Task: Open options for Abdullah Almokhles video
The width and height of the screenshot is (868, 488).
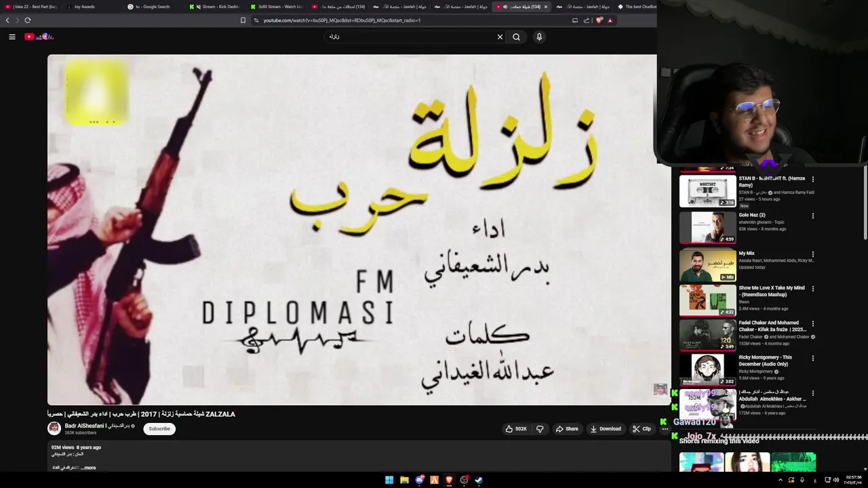Action: (x=812, y=393)
